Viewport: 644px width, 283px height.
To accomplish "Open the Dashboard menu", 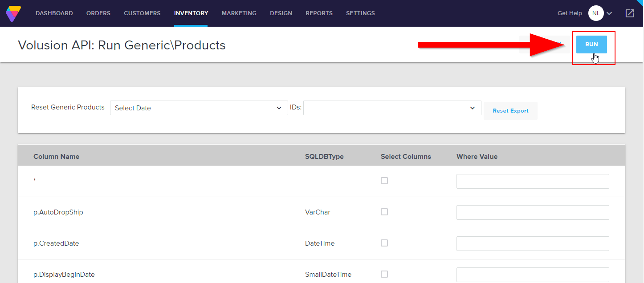I will click(x=54, y=13).
